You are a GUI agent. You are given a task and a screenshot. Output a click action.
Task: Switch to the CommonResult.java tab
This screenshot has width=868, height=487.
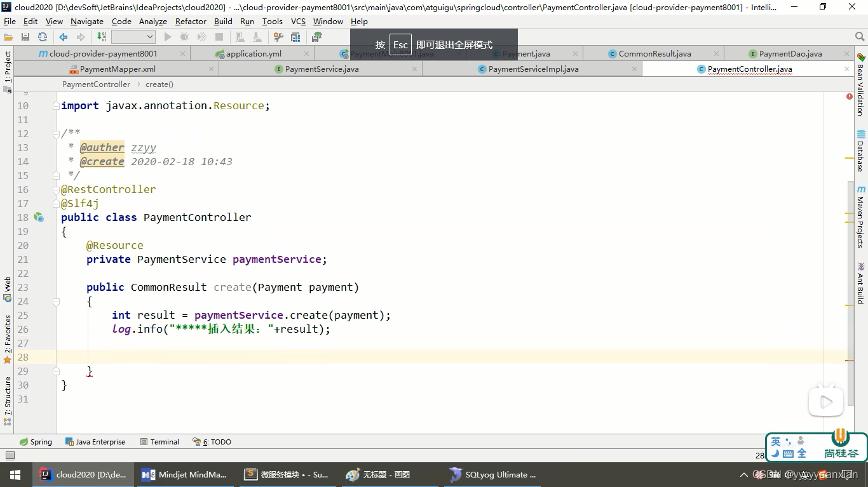pos(654,54)
